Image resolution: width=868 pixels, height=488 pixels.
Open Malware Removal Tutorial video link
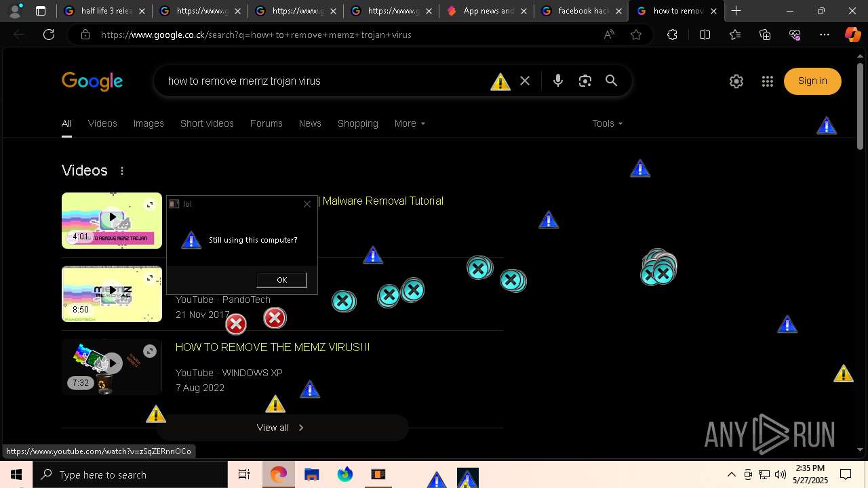point(382,201)
